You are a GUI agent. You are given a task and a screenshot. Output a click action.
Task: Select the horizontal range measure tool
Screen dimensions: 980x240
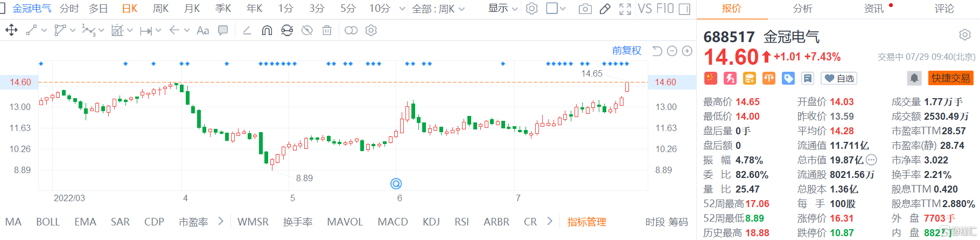point(145,31)
